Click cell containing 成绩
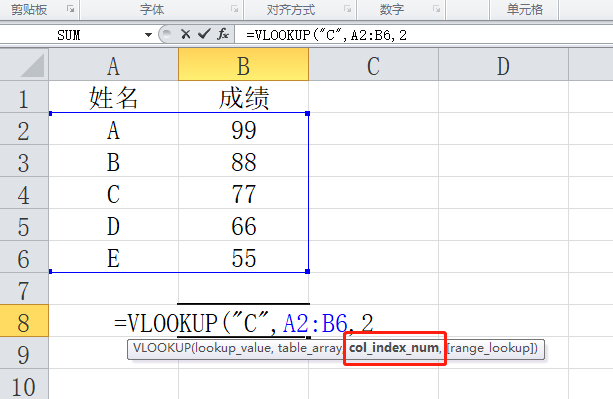This screenshot has width=613, height=399. (243, 97)
